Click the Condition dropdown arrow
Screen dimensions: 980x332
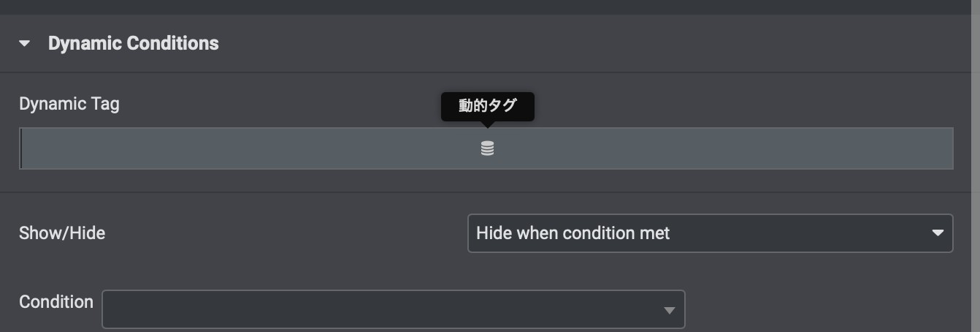[669, 311]
